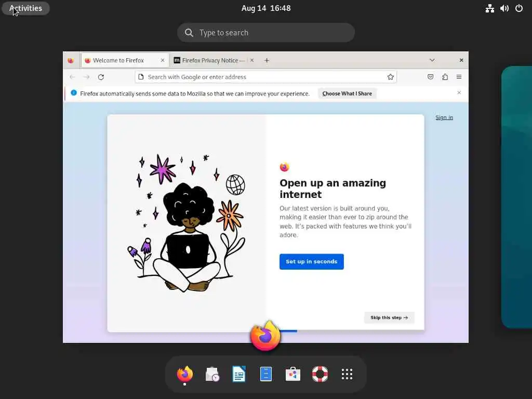532x399 pixels.
Task: Open LibreOffice Writer from the dock
Action: 239,374
